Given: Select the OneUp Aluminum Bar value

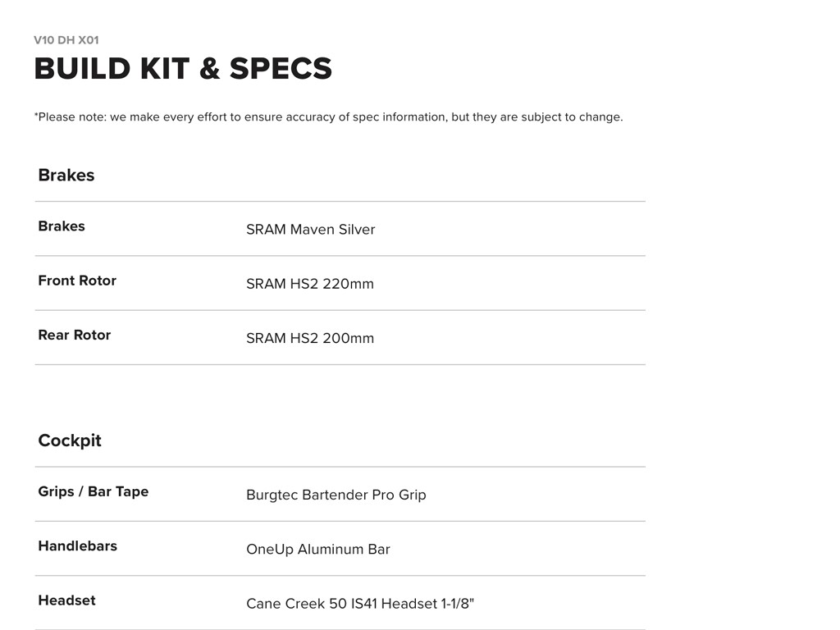Looking at the screenshot, I should tap(317, 550).
